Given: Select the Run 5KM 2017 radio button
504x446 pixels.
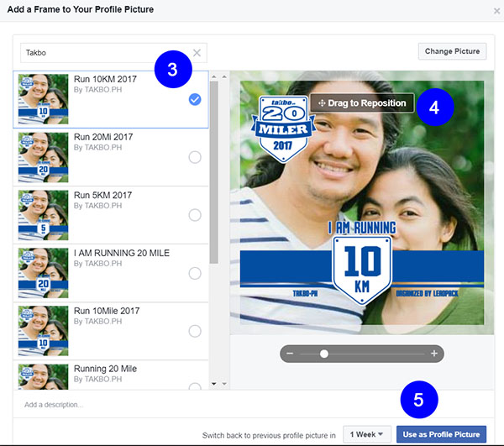Looking at the screenshot, I should (195, 215).
